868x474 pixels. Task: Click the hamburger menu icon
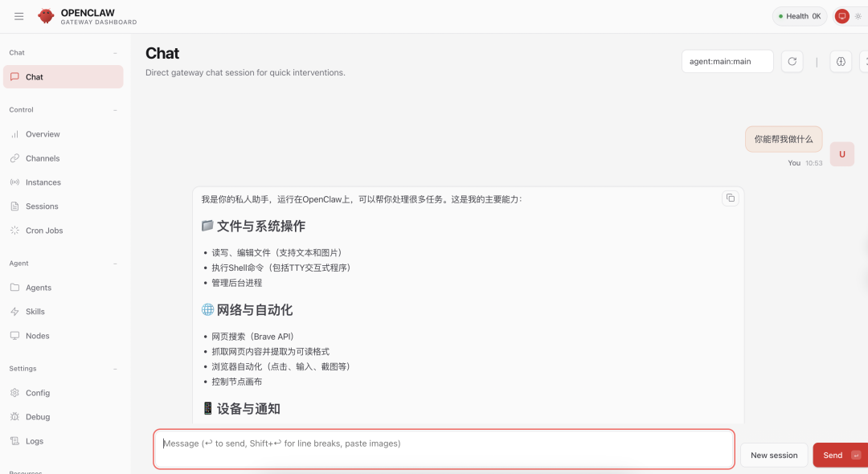pos(19,16)
